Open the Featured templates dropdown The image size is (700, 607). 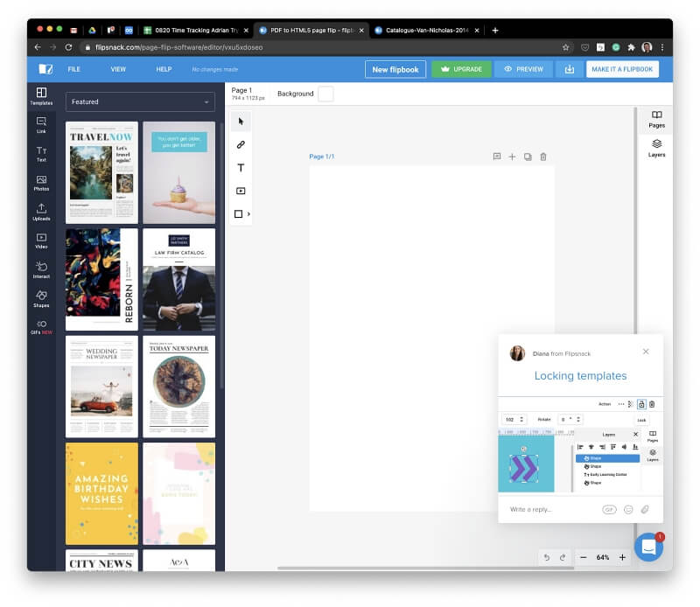click(x=140, y=101)
